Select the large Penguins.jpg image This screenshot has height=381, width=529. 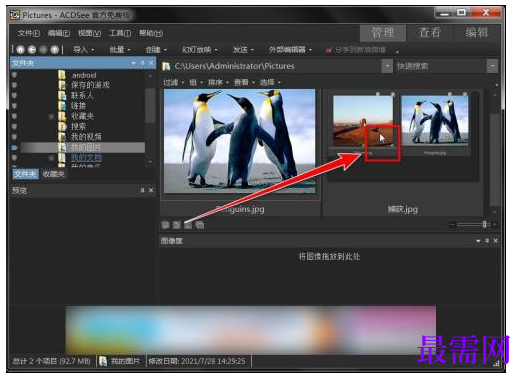[x=240, y=141]
